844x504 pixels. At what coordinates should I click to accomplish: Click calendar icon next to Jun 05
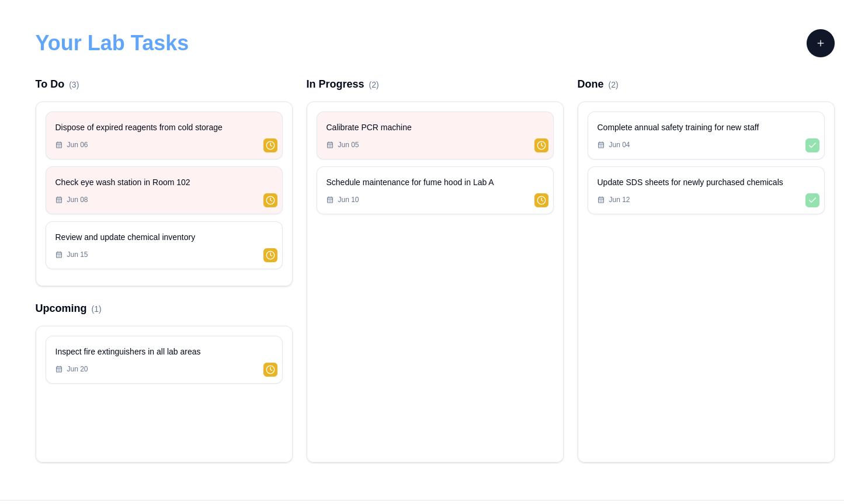coord(330,145)
